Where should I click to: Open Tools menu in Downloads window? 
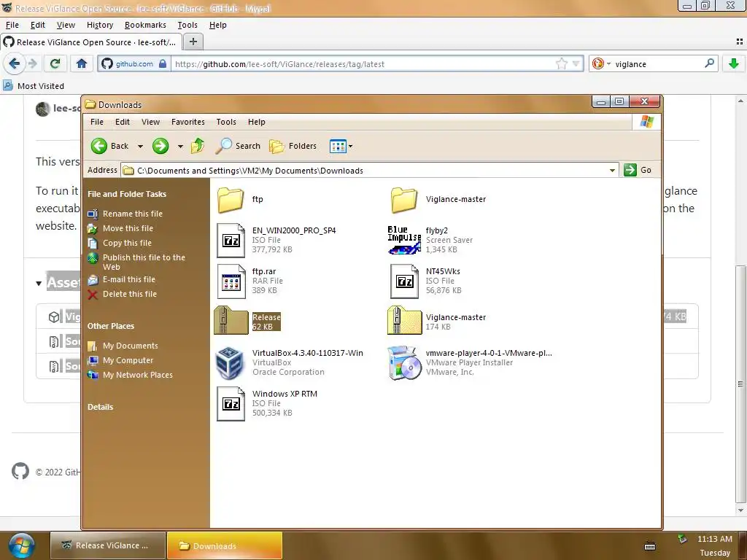tap(226, 122)
